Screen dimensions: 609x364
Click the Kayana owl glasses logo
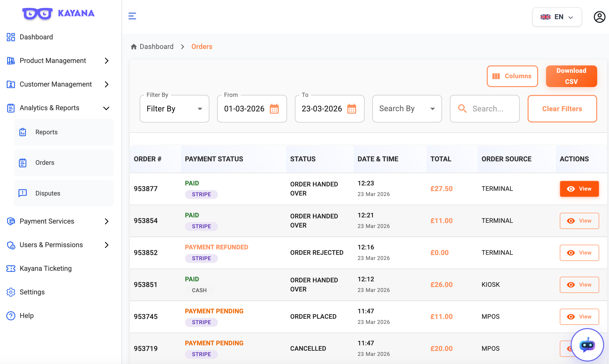click(x=37, y=14)
